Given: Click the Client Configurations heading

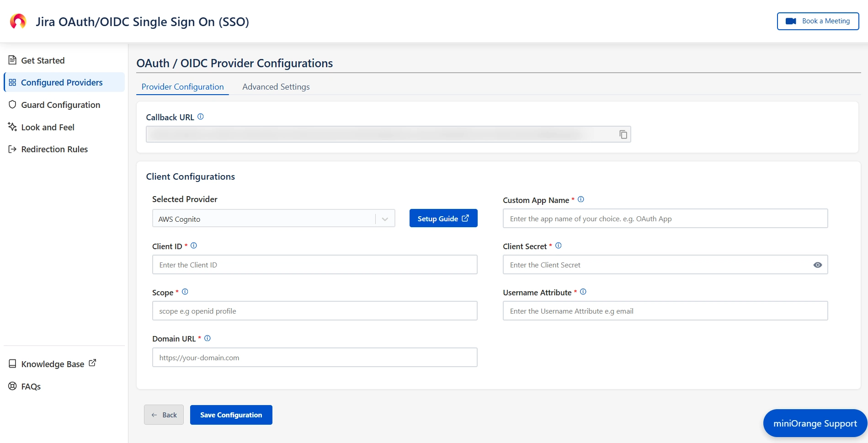Looking at the screenshot, I should [190, 176].
